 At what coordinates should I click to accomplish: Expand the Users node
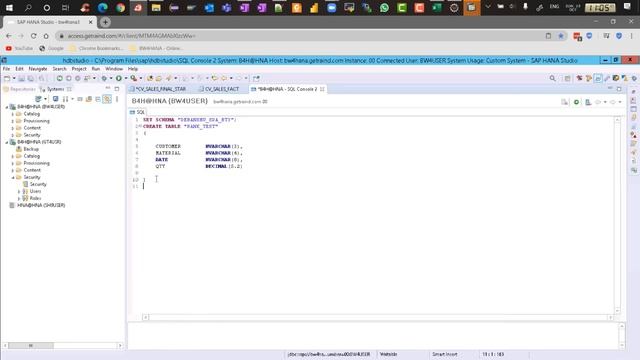click(x=19, y=191)
